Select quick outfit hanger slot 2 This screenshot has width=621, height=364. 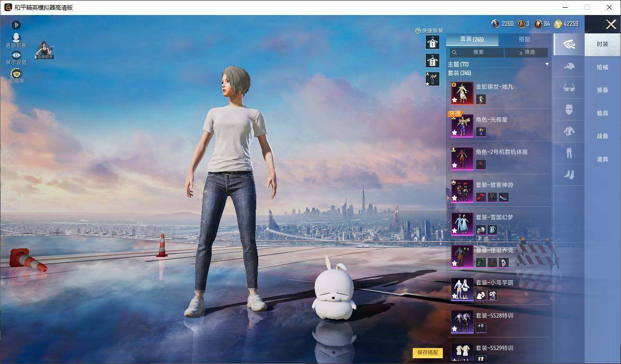pyautogui.click(x=432, y=61)
